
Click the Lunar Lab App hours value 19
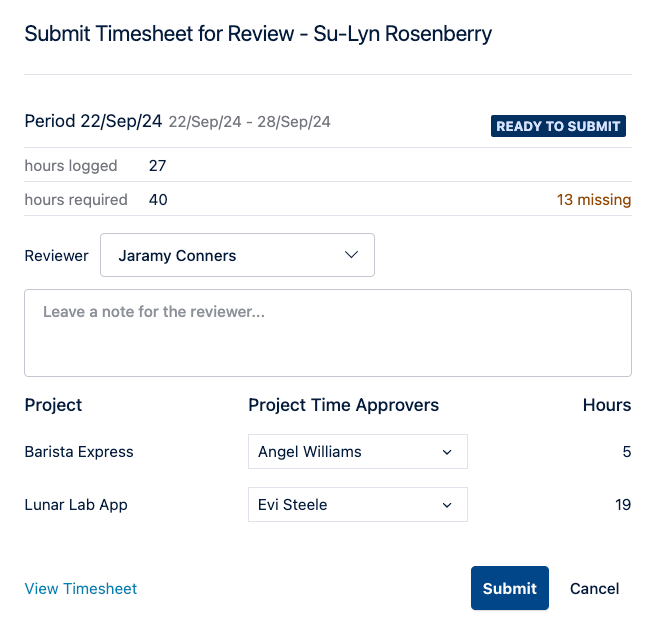click(623, 505)
